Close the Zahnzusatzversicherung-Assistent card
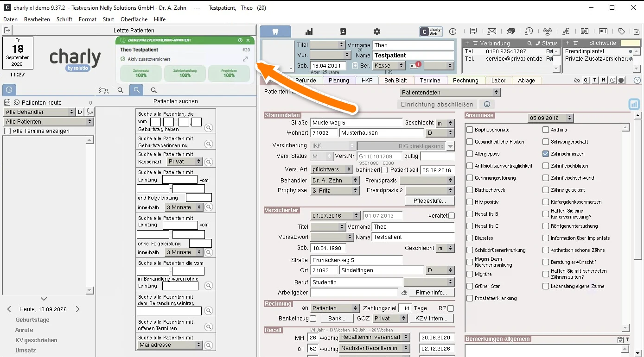644x357 pixels. [x=248, y=41]
